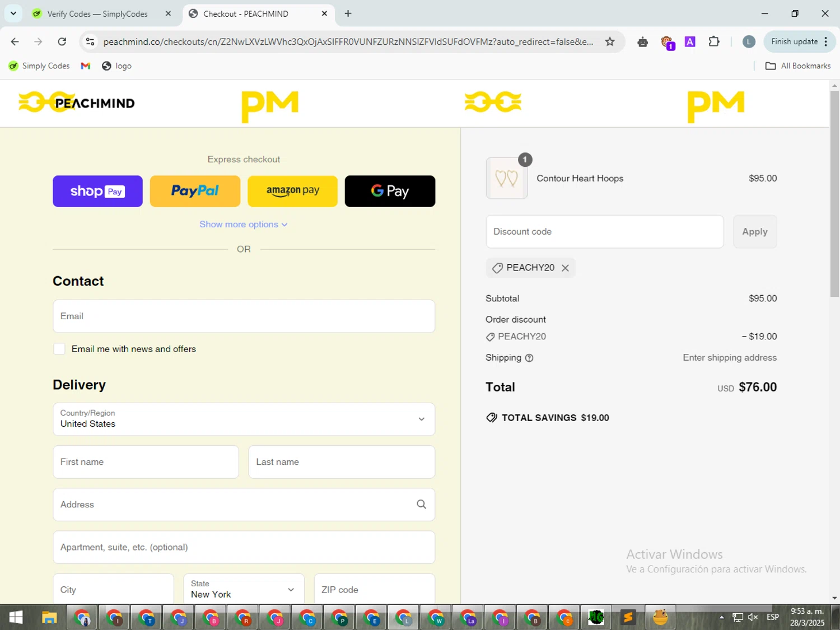840x630 pixels.
Task: Reload the checkout page
Action: coord(62,41)
